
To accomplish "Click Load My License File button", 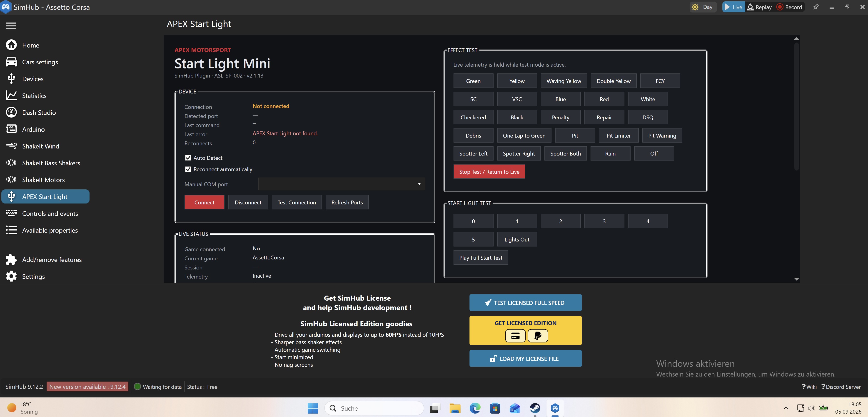I will (525, 359).
